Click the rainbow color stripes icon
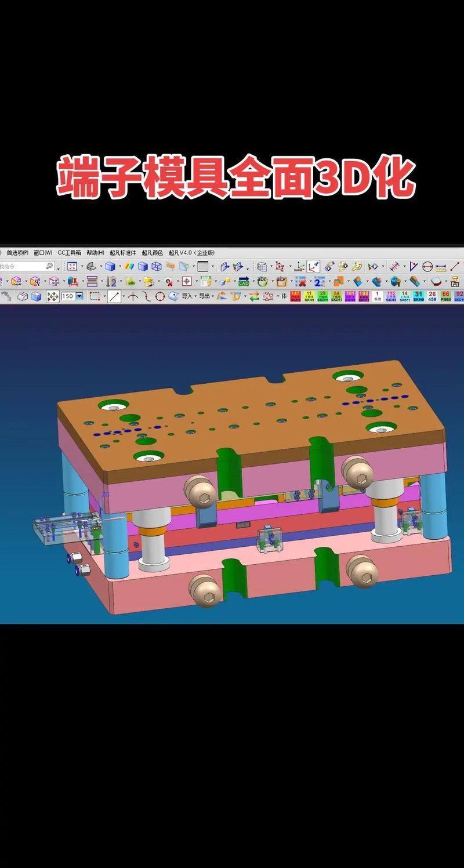Image resolution: width=464 pixels, height=868 pixels. (129, 267)
